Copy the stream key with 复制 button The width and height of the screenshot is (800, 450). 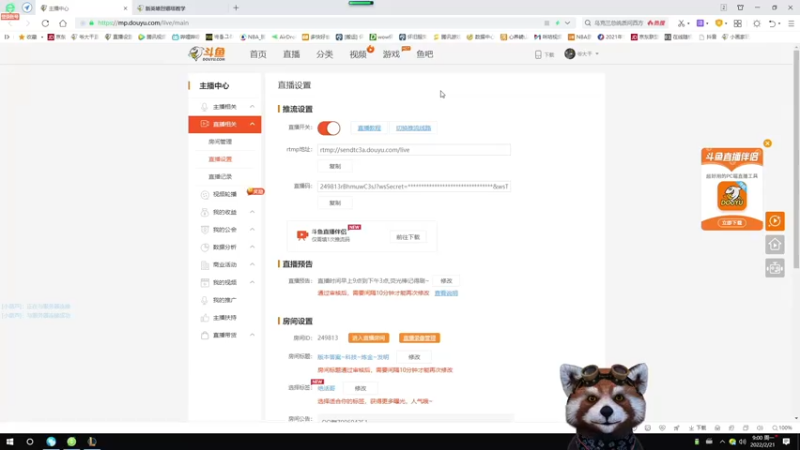click(335, 203)
